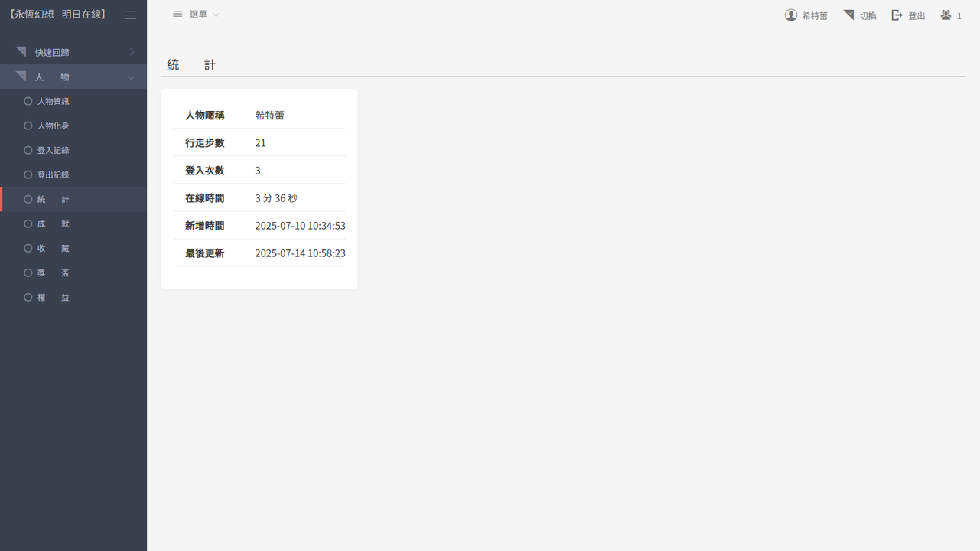Click the online time 3 分 36 秒
Image resolution: width=980 pixels, height=551 pixels.
[276, 197]
